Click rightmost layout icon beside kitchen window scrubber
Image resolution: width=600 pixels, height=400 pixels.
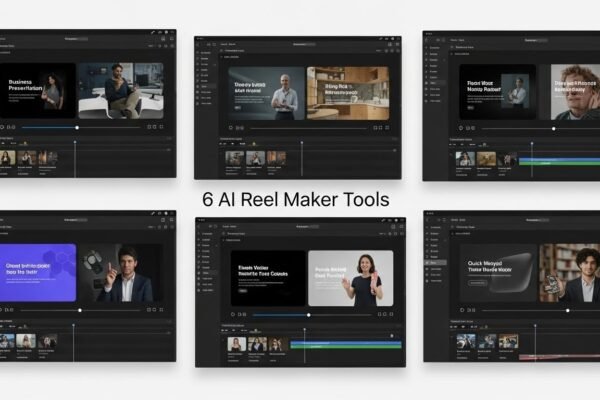387,128
